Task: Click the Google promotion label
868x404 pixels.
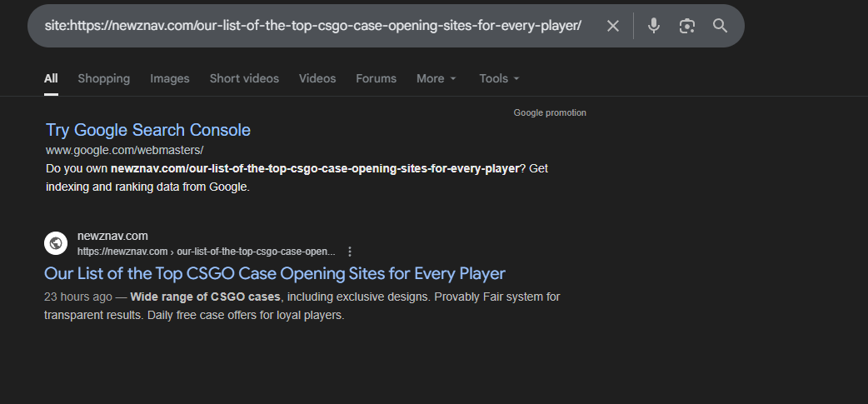Action: click(550, 113)
